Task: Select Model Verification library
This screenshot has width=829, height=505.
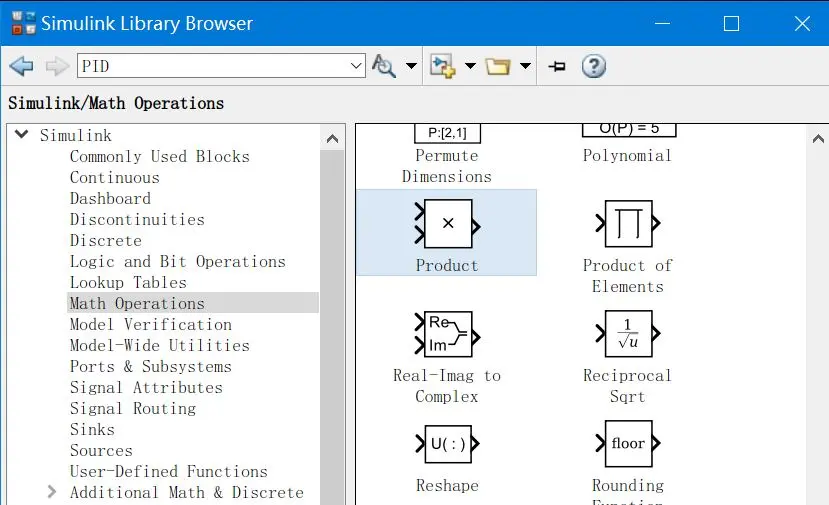Action: tap(151, 325)
